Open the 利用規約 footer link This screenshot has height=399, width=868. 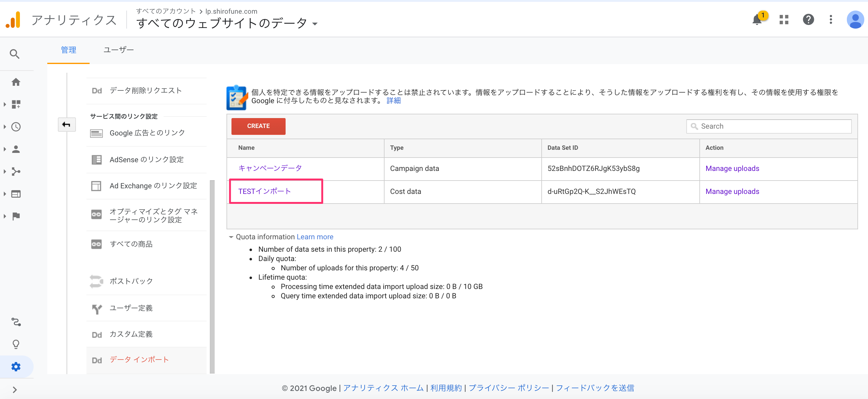[446, 388]
